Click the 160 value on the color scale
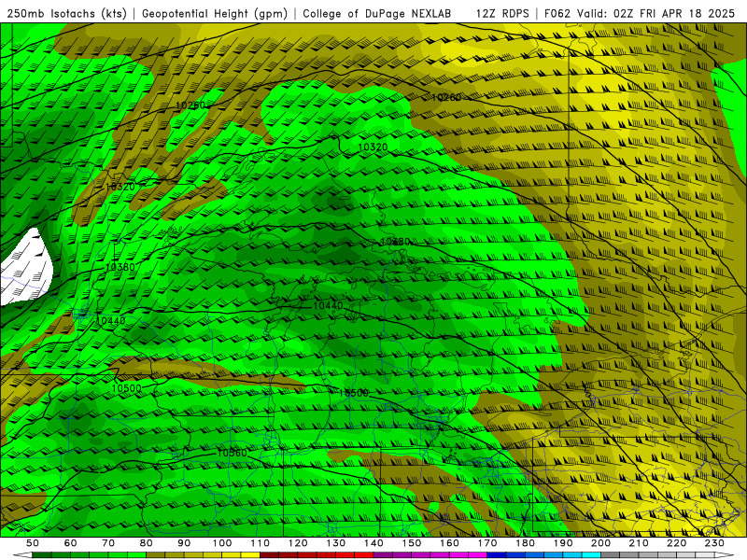 click(449, 543)
